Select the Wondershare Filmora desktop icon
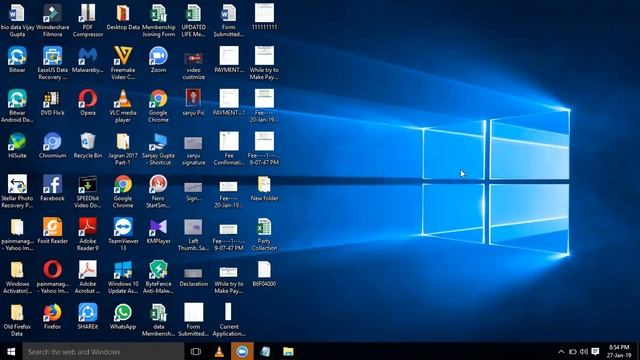 pos(53,20)
